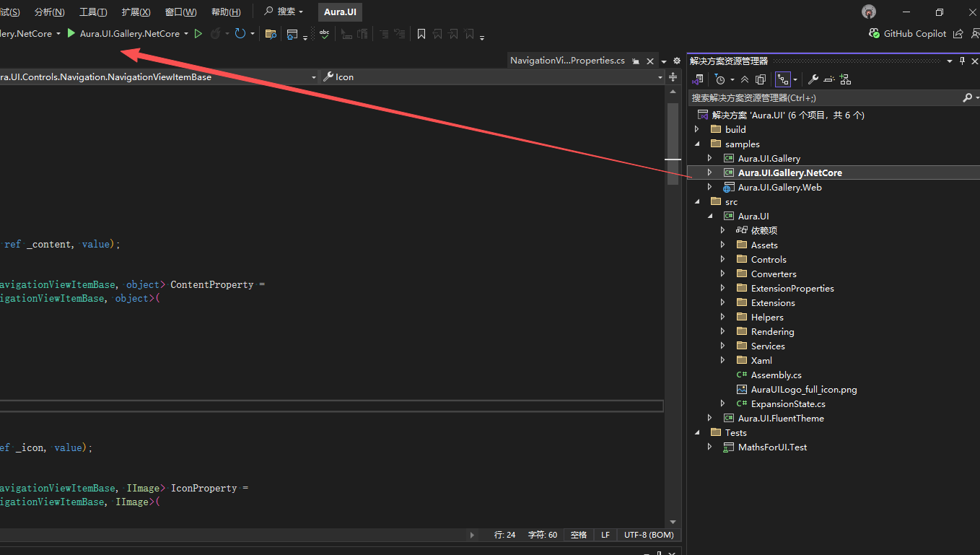Click show all files icon in Solution Explorer
980x555 pixels.
(x=761, y=79)
